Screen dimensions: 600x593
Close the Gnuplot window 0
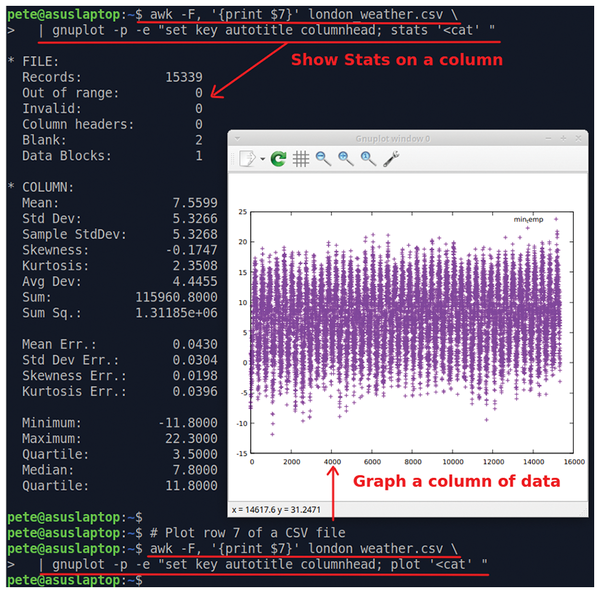[578, 138]
